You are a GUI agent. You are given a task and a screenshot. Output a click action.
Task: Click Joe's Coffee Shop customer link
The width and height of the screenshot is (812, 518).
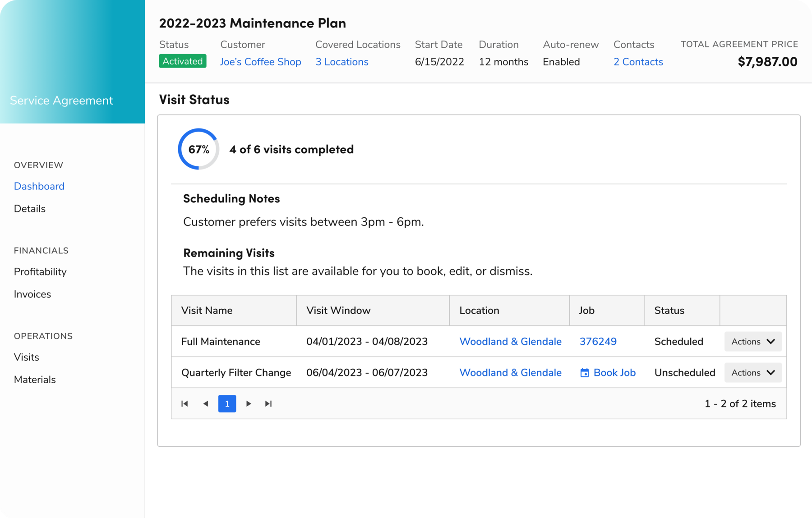261,62
